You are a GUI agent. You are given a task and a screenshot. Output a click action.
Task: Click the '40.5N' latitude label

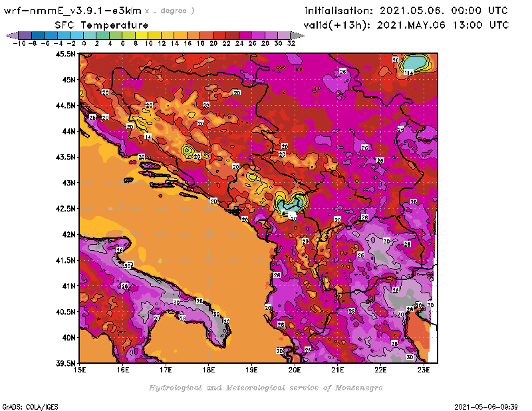click(65, 312)
